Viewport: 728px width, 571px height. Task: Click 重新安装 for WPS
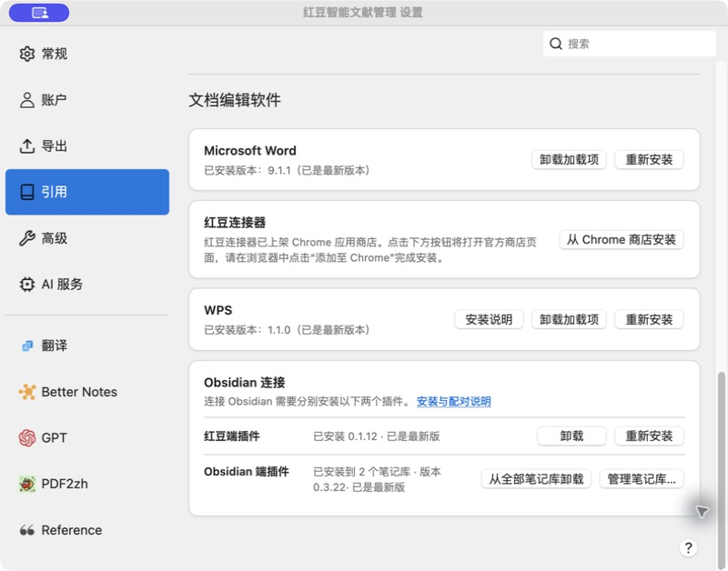[649, 319]
